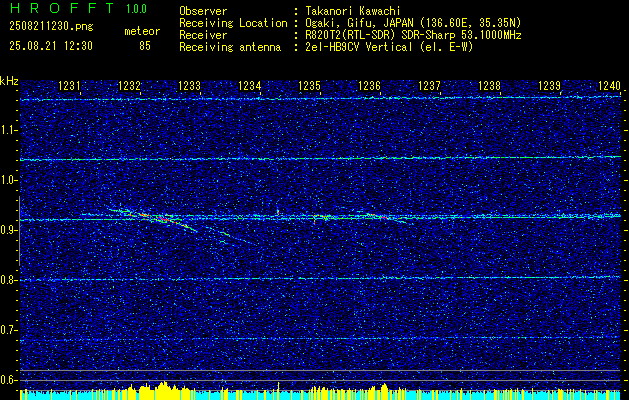Click the meteor count 85
The height and width of the screenshot is (400, 629).
click(x=145, y=46)
